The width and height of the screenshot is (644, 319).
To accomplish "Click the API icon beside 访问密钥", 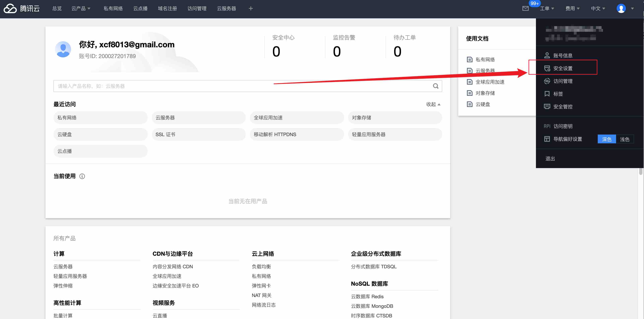I will coord(547,126).
